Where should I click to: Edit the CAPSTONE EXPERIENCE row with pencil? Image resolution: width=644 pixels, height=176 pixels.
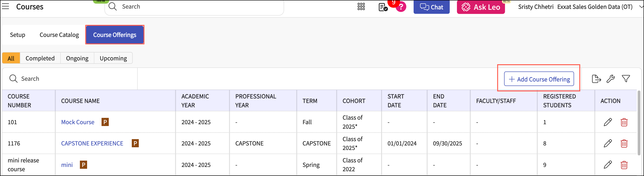tap(608, 143)
